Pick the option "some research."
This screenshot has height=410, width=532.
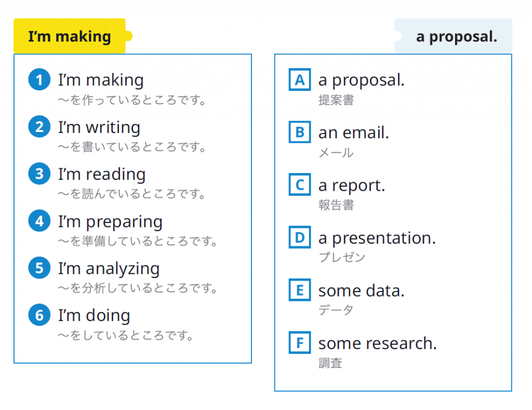pyautogui.click(x=377, y=343)
